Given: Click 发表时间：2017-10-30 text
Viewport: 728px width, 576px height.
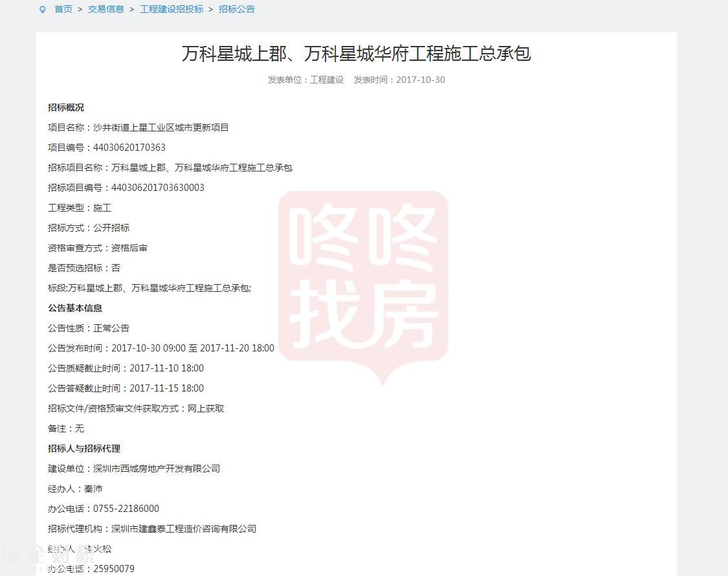Looking at the screenshot, I should [399, 80].
